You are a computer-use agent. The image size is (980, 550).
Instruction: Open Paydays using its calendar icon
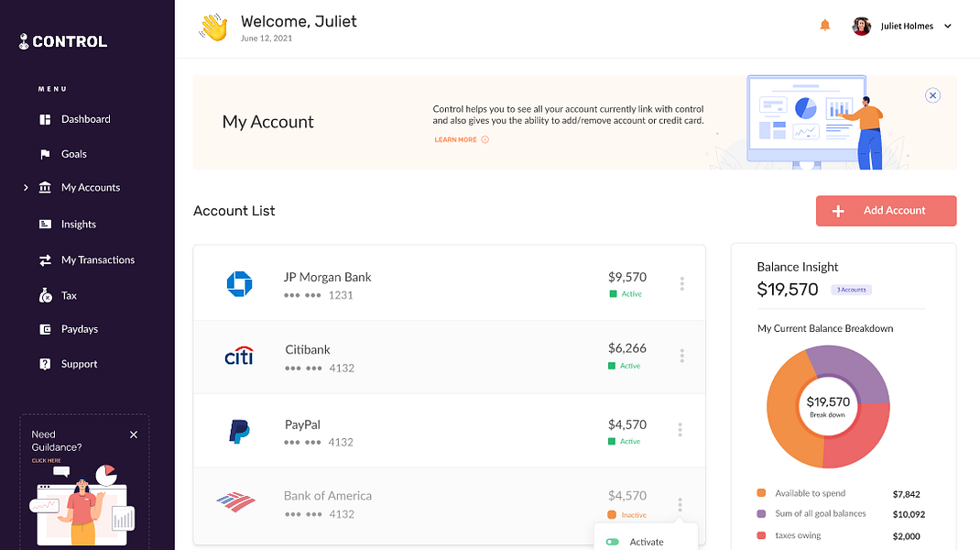pos(45,328)
